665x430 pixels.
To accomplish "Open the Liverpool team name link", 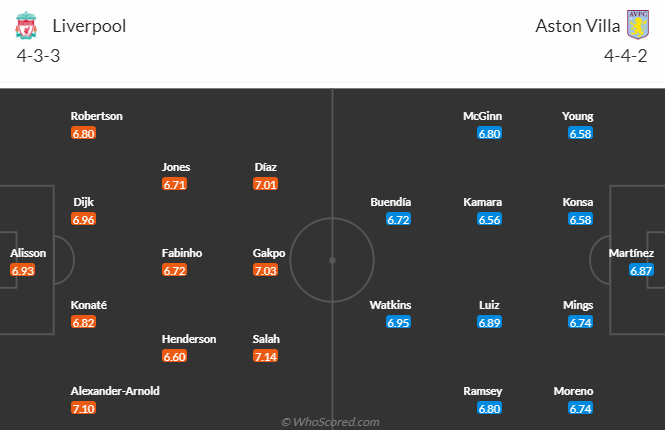I will click(x=89, y=26).
